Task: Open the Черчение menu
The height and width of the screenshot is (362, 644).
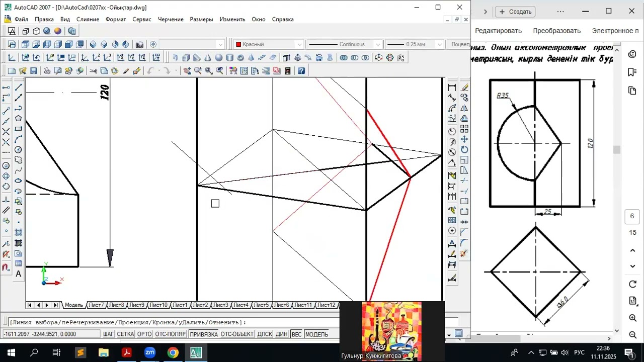Action: point(171,19)
